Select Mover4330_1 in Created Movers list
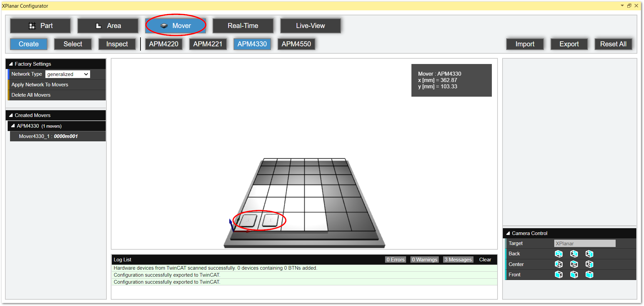This screenshot has height=306, width=644. coord(58,136)
